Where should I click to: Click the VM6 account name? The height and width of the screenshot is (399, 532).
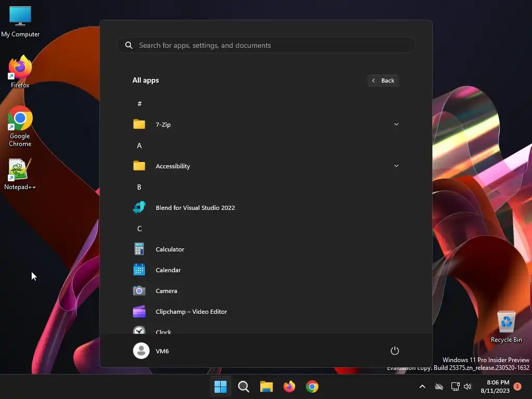point(162,351)
